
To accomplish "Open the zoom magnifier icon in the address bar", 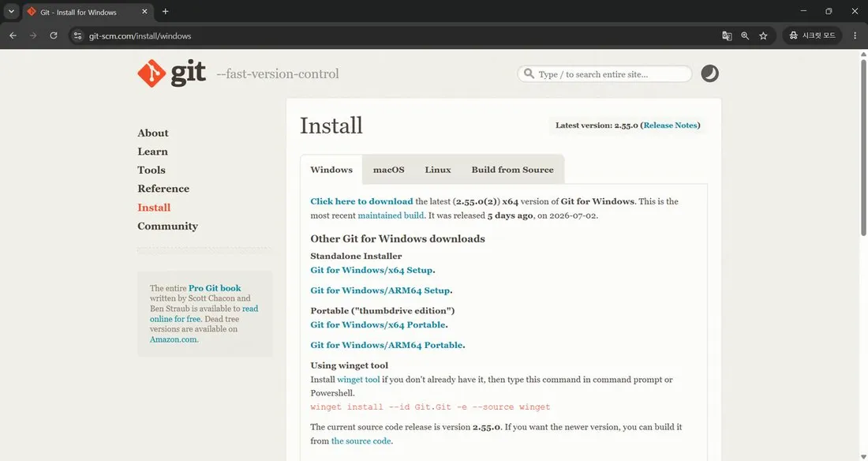I will [745, 36].
